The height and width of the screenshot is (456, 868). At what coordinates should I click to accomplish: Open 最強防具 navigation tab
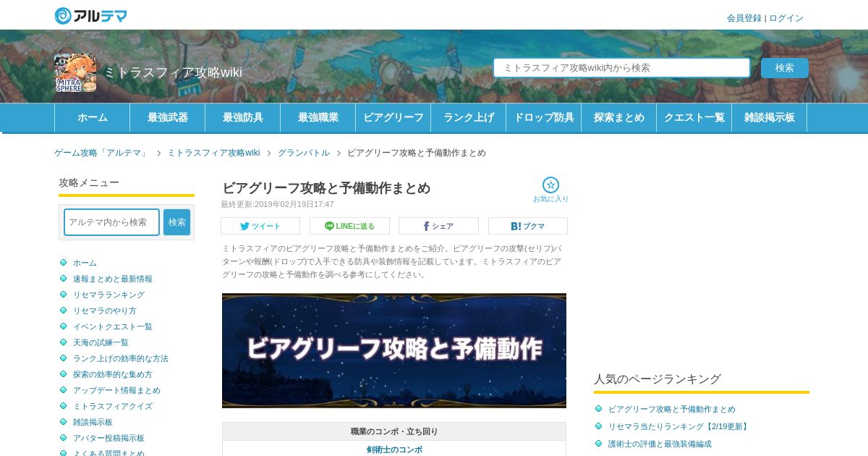point(242,117)
